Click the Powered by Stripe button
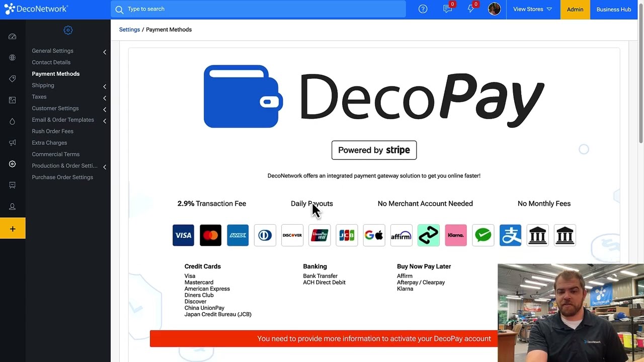 coord(374,150)
